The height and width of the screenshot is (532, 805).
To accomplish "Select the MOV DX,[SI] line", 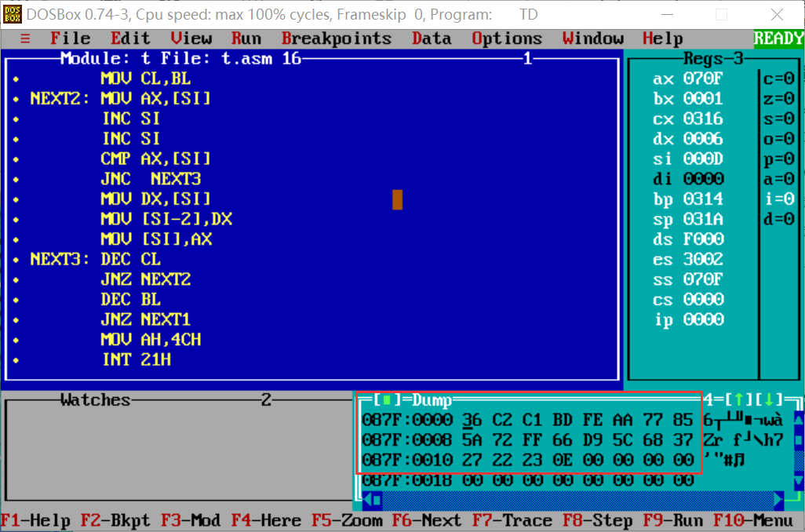I will point(155,199).
